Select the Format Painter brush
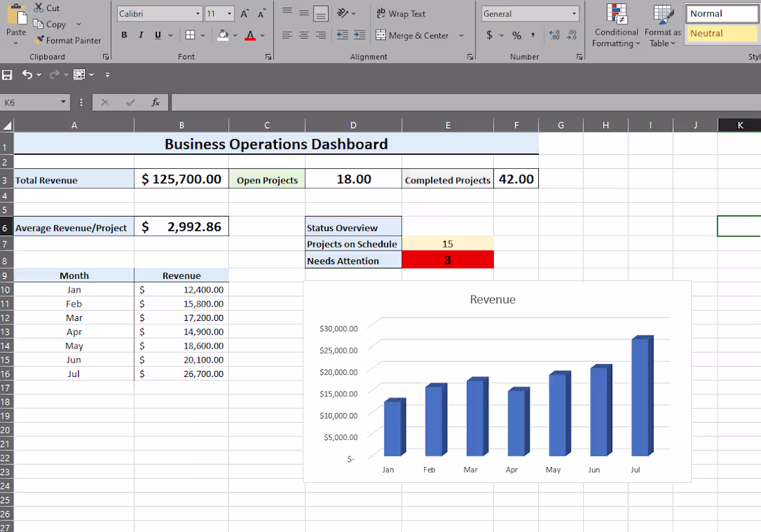 [40, 40]
